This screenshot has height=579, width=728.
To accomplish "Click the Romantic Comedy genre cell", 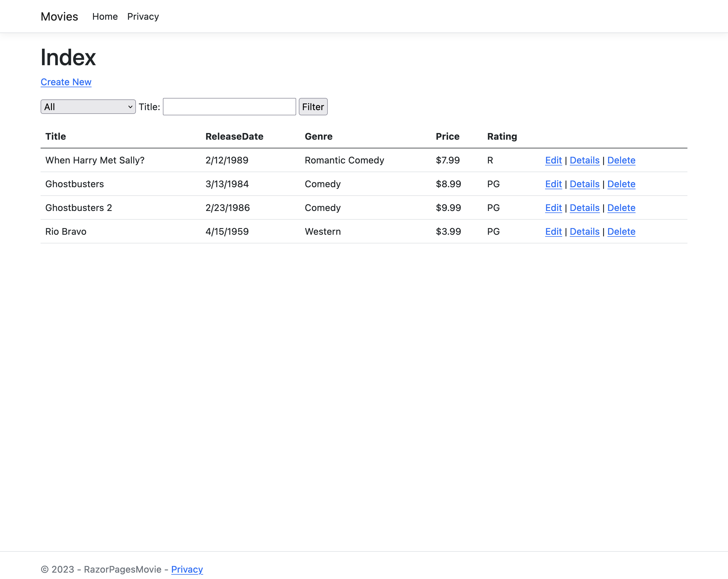I will (x=344, y=160).
